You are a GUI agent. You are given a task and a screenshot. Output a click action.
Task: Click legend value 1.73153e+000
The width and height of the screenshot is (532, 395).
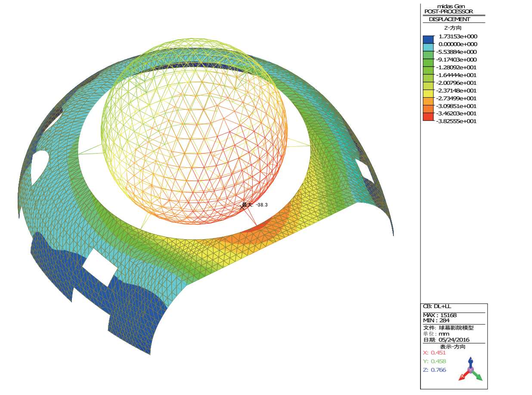pyautogui.click(x=457, y=37)
